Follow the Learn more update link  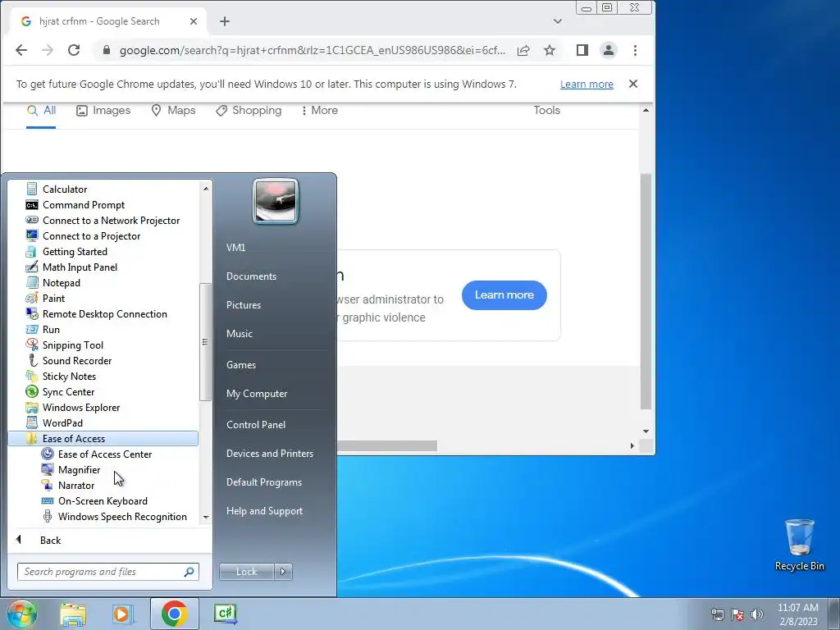click(x=587, y=84)
